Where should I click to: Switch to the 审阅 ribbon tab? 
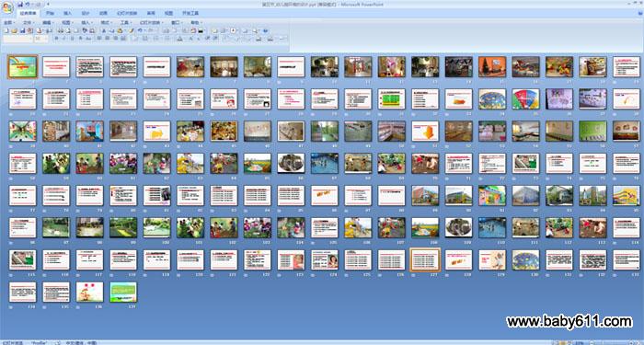[151, 13]
